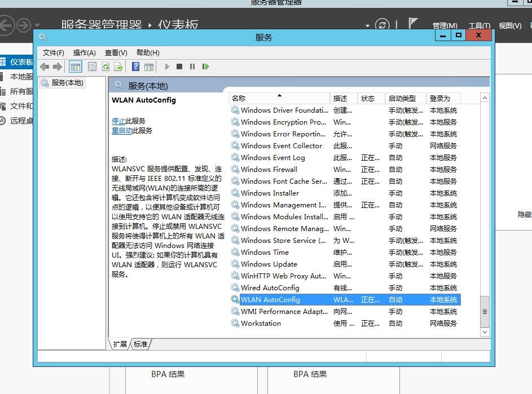Start the service using the play icon
Screen dimensions: 532x394
[x=166, y=67]
